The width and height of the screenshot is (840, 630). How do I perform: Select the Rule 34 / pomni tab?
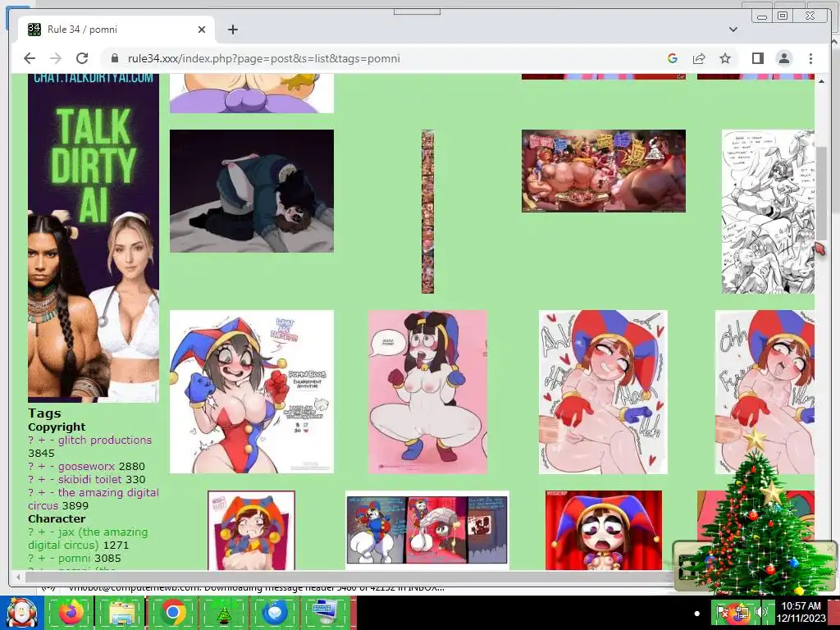[x=116, y=30]
